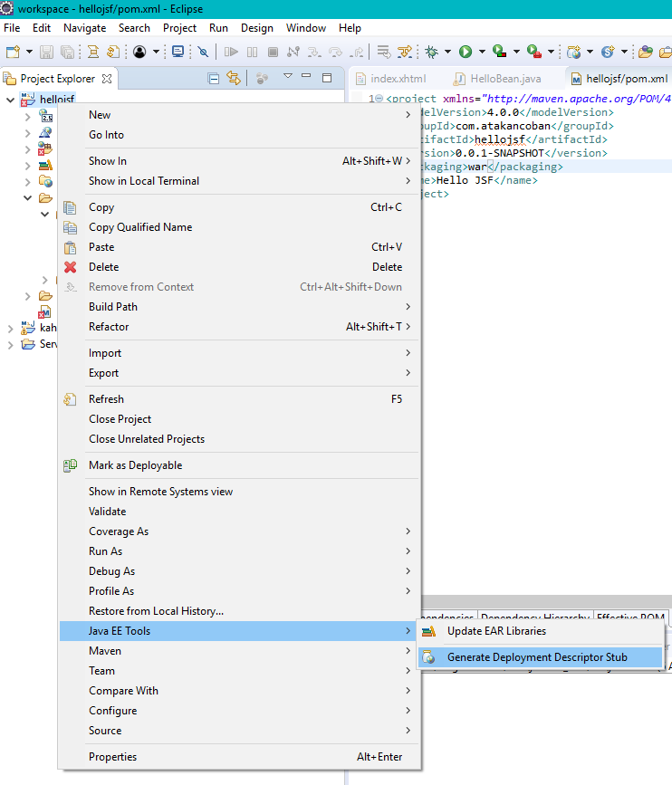Select Restore from Local History
This screenshot has height=785, width=672.
[239, 611]
